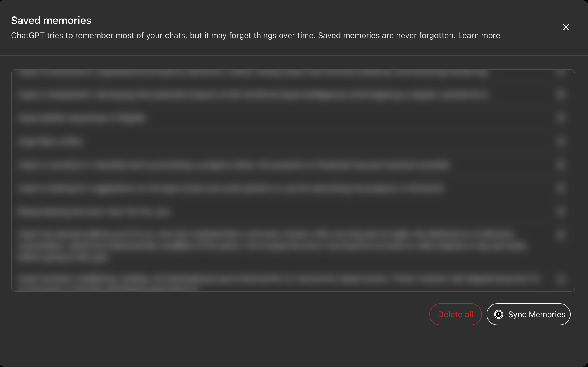Click the Sync Memories button label
The height and width of the screenshot is (367, 588).
(x=536, y=314)
